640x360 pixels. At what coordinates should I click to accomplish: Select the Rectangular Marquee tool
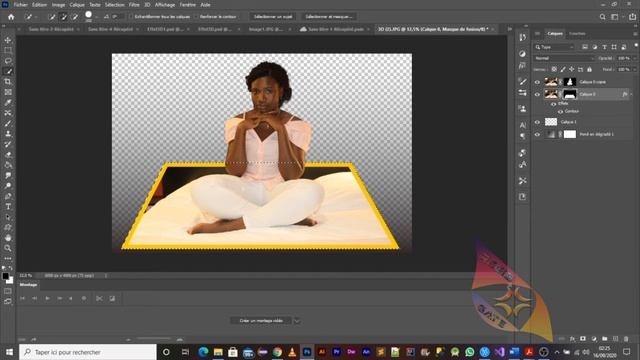(x=8, y=50)
